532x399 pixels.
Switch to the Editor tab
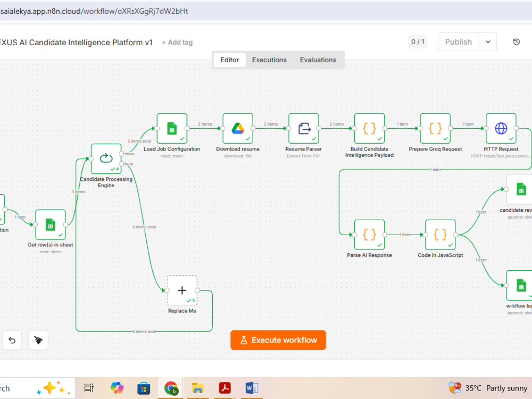click(230, 60)
